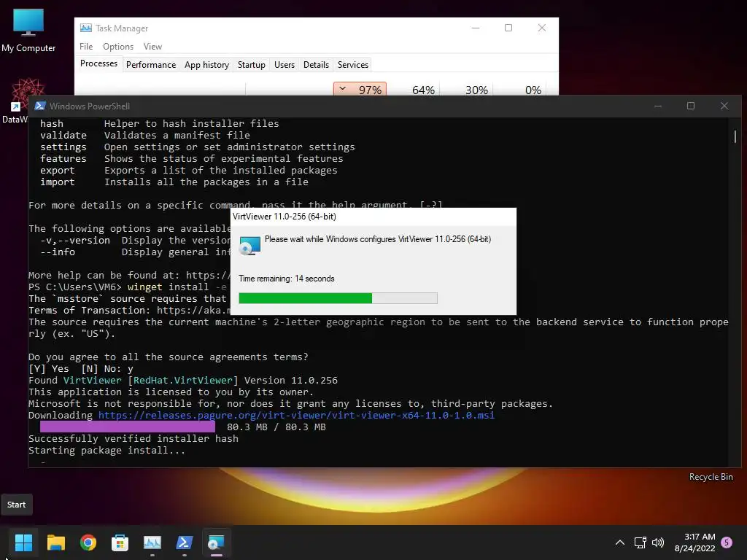Select the Processes tab
The height and width of the screenshot is (560, 747).
(98, 64)
